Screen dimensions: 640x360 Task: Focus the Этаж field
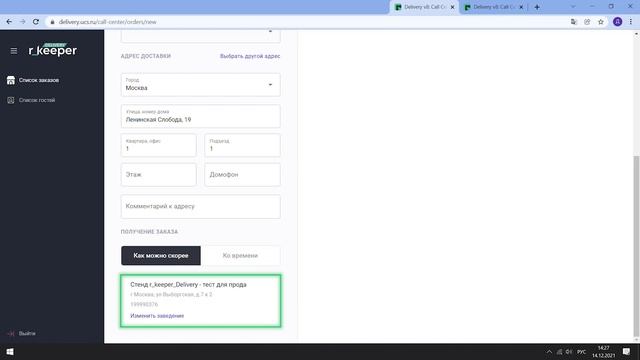158,174
